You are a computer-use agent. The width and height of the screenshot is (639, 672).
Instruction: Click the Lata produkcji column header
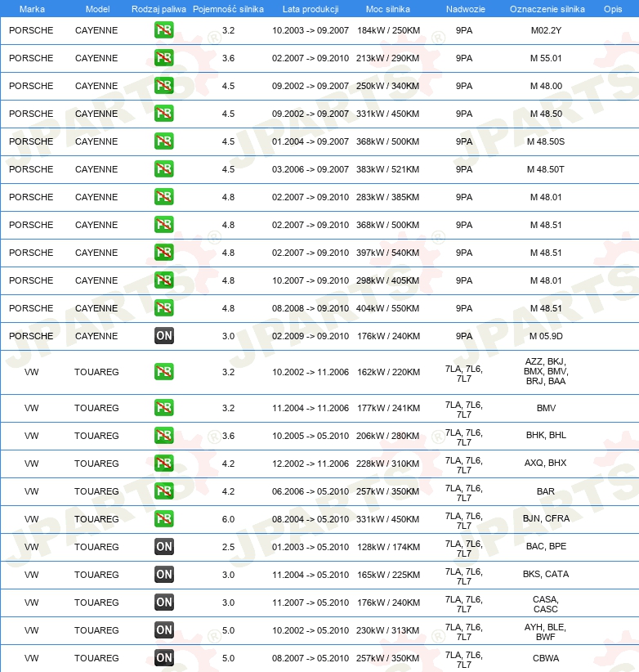(311, 9)
